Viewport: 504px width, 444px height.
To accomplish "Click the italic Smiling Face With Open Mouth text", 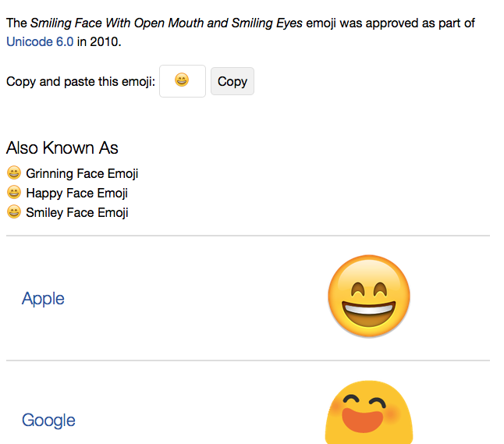I will point(117,23).
